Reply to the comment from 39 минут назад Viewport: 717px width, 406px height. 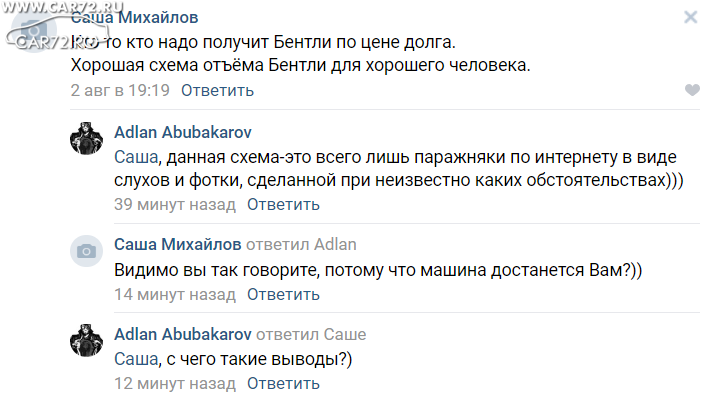pyautogui.click(x=283, y=204)
